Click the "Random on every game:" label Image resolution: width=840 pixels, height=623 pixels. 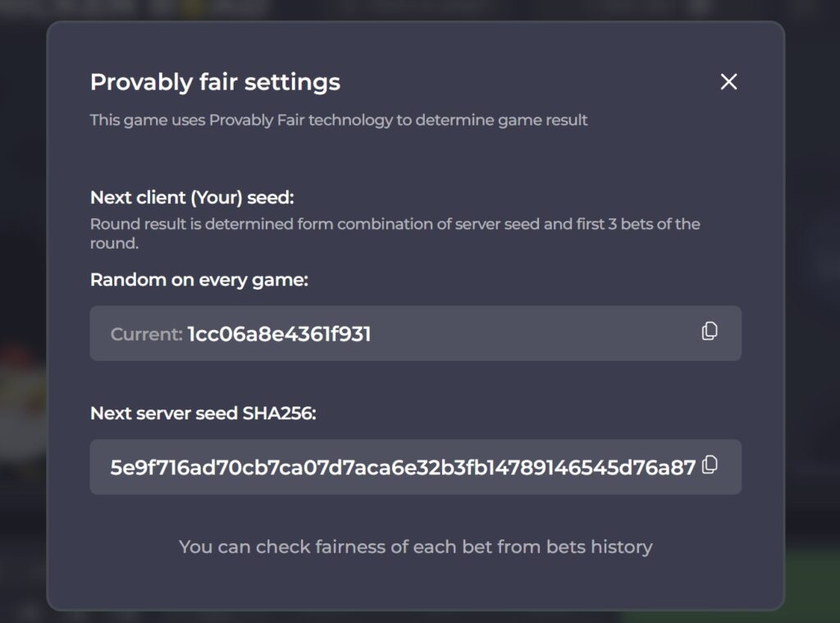pyautogui.click(x=199, y=280)
